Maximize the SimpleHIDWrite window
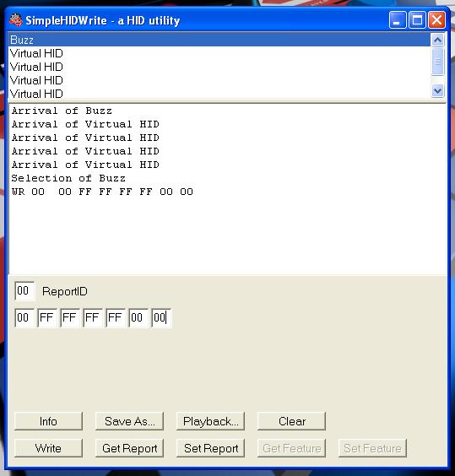The image size is (455, 476). 417,20
